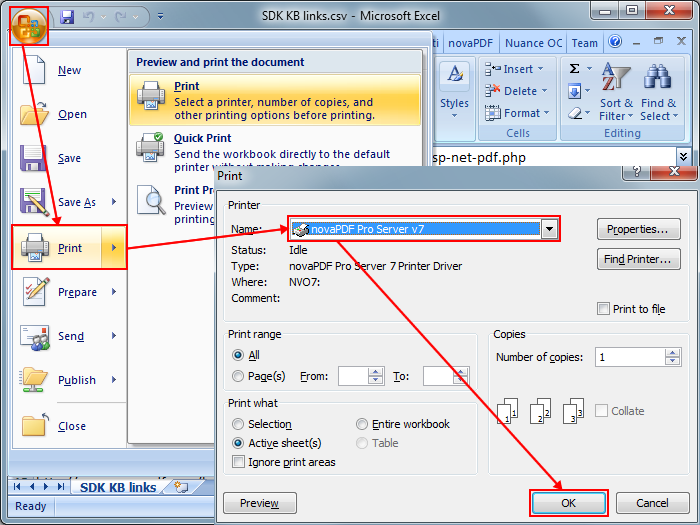Image resolution: width=700 pixels, height=525 pixels.
Task: Select the Print option in preview panel
Action: tap(275, 100)
